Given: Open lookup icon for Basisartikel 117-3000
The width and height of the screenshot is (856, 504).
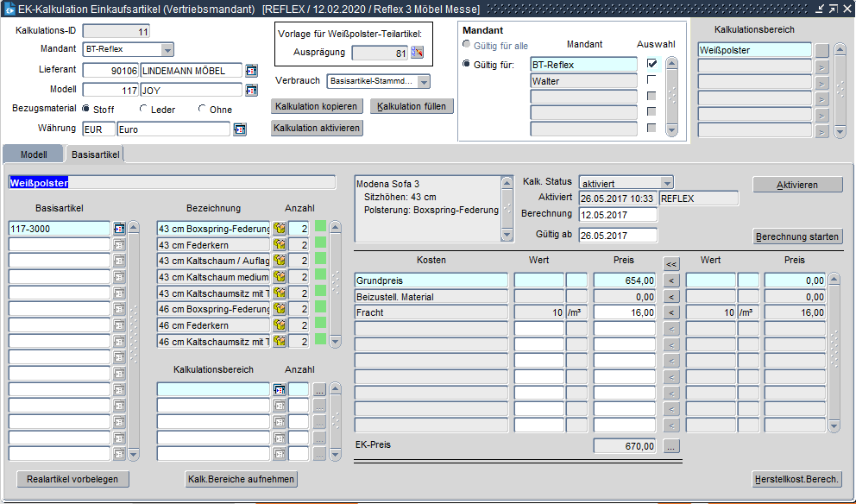Looking at the screenshot, I should (119, 229).
